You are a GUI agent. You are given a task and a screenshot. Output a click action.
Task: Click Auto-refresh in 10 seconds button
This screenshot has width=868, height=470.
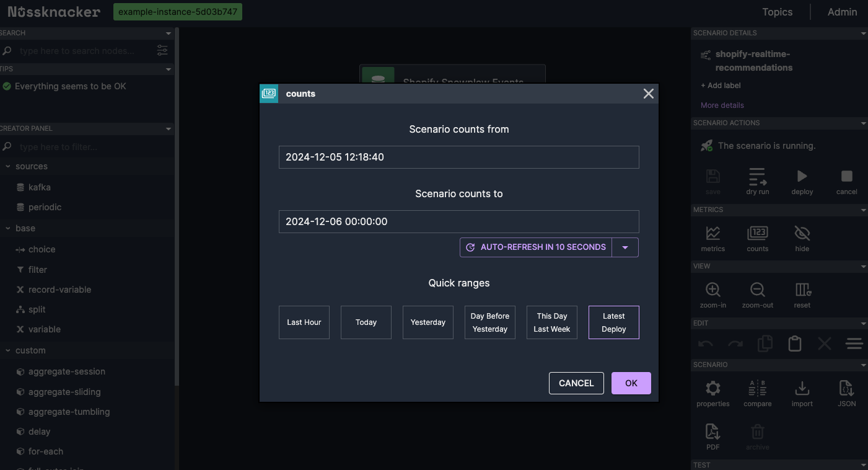click(536, 247)
